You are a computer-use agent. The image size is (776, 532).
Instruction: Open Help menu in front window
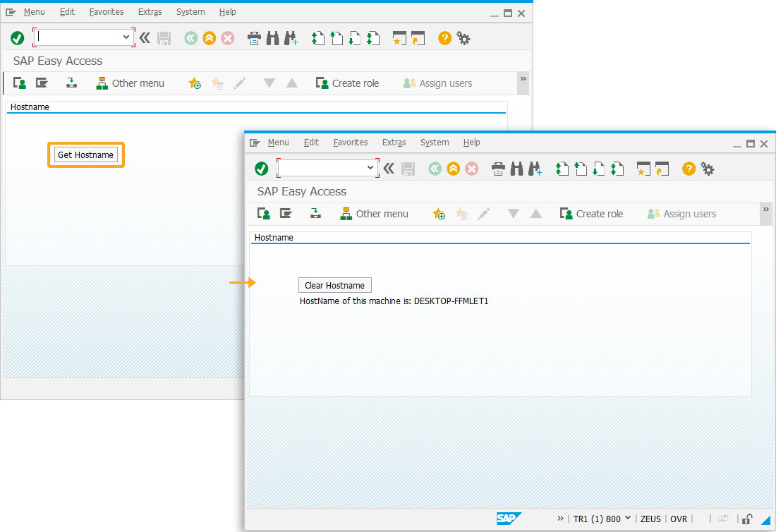click(472, 143)
